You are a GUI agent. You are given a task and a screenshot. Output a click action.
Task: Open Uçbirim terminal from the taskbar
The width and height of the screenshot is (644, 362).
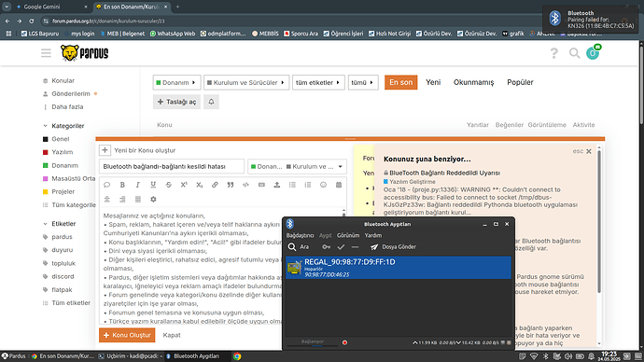(x=131, y=356)
